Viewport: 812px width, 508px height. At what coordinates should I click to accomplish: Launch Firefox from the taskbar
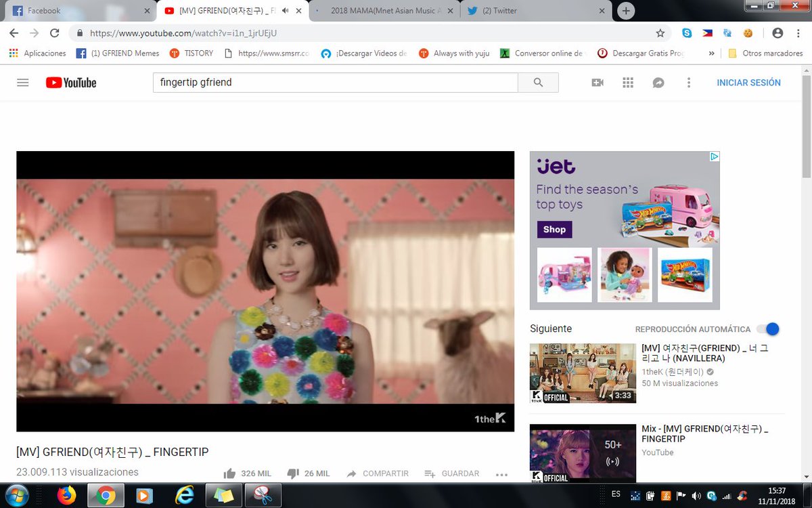(66, 495)
